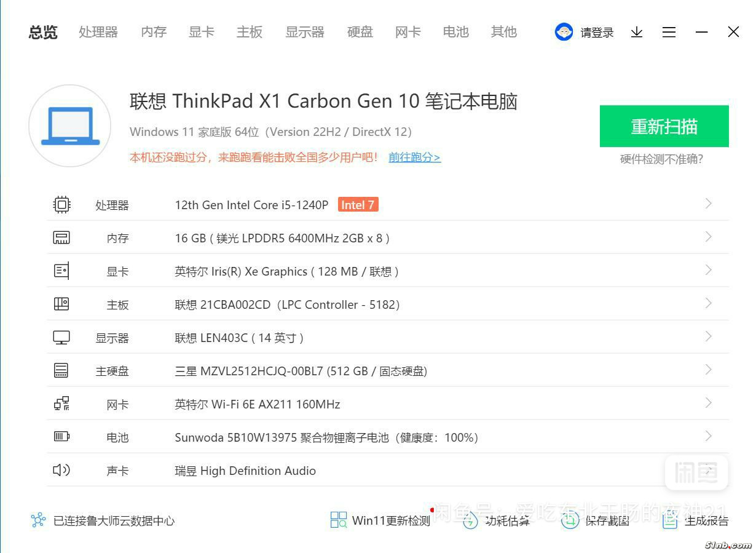756x553 pixels.
Task: Expand the 主硬盘 row chevron
Action: (708, 370)
